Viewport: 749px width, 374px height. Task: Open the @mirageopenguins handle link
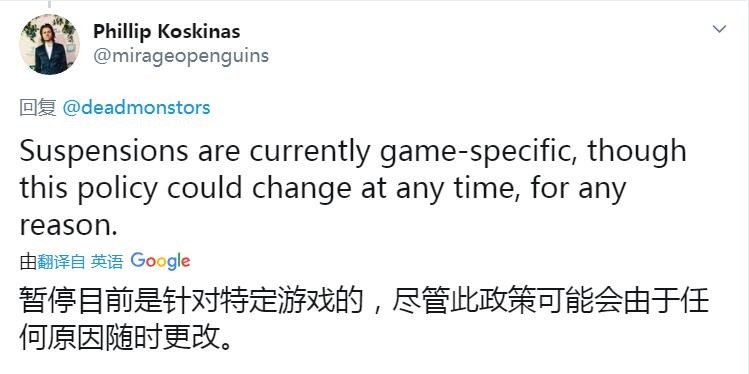[181, 56]
